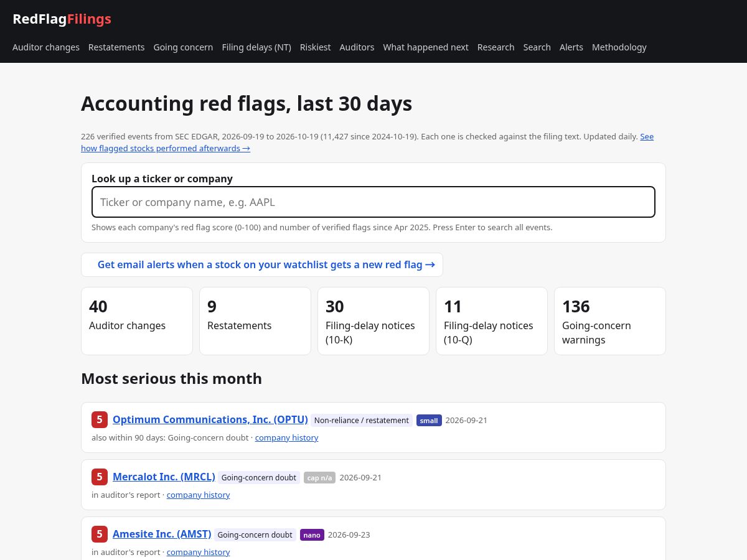Open Going concern nav page
The height and width of the screenshot is (560, 747).
[x=183, y=47]
